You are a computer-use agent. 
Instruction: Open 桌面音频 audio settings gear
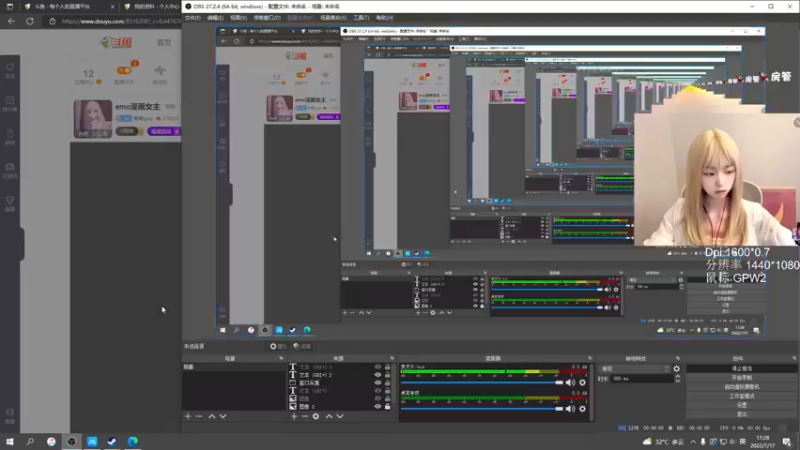click(582, 409)
